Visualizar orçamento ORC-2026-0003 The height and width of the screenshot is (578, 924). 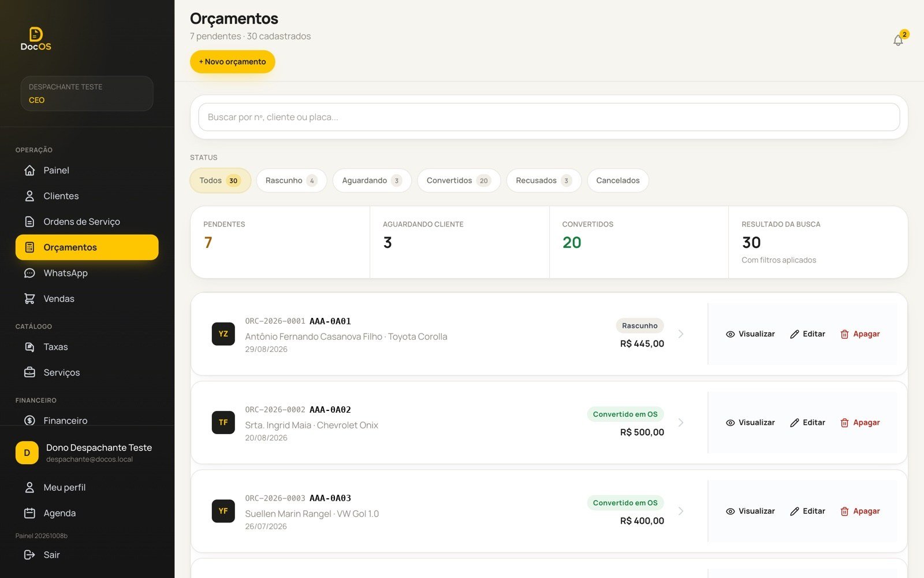750,511
